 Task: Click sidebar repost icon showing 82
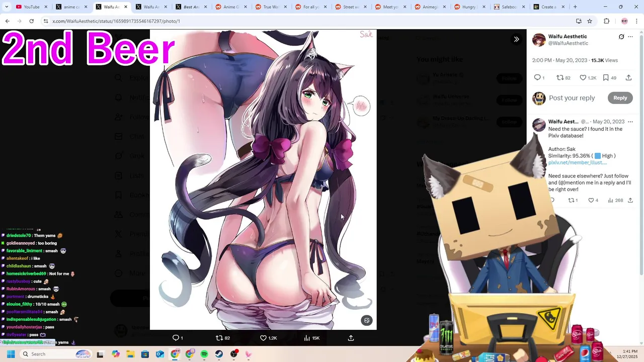point(563,77)
